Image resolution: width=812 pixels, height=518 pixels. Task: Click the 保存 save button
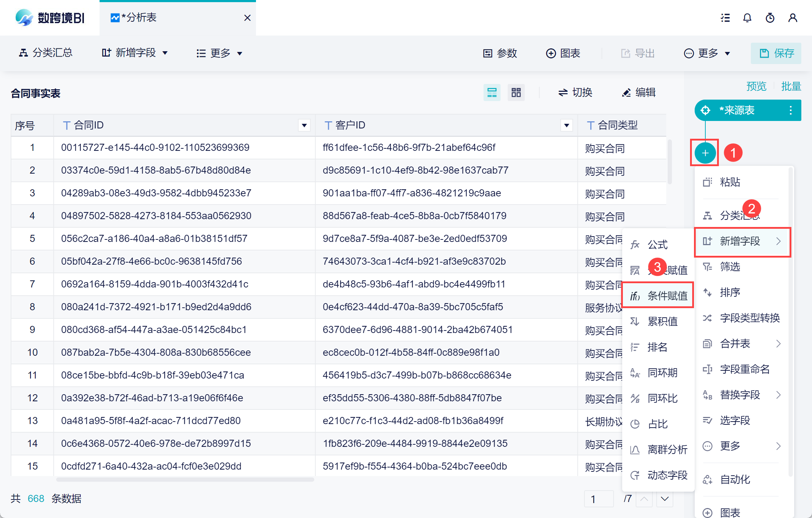(776, 53)
